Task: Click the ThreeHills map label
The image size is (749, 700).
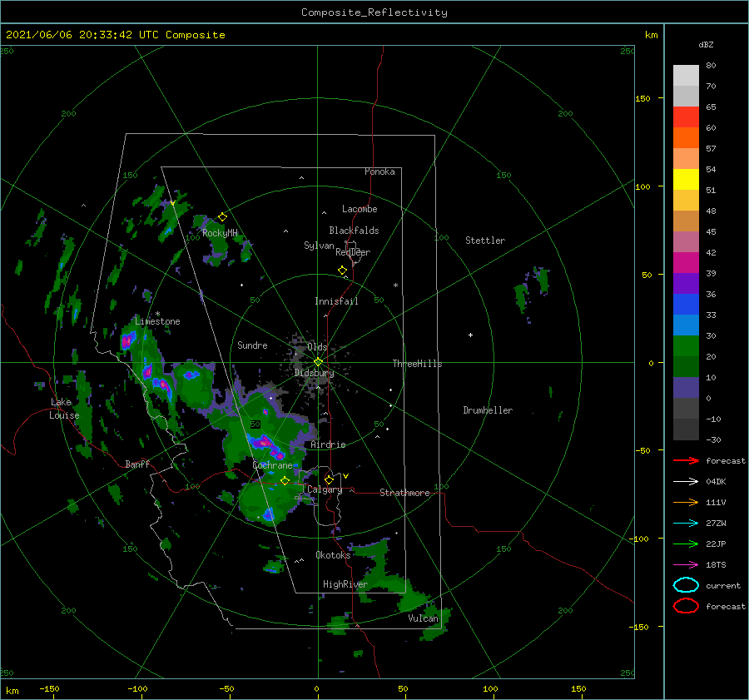Action: pyautogui.click(x=417, y=364)
